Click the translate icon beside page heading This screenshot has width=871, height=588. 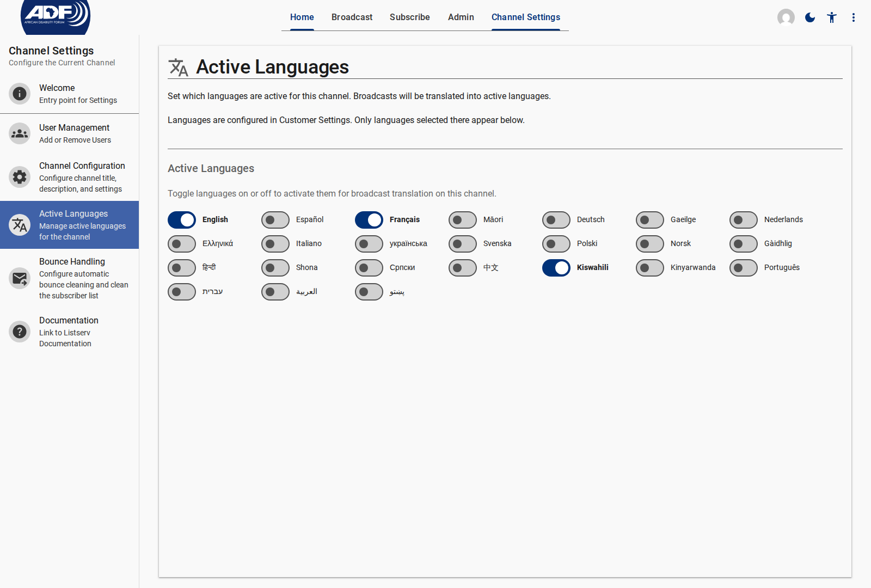(x=178, y=68)
